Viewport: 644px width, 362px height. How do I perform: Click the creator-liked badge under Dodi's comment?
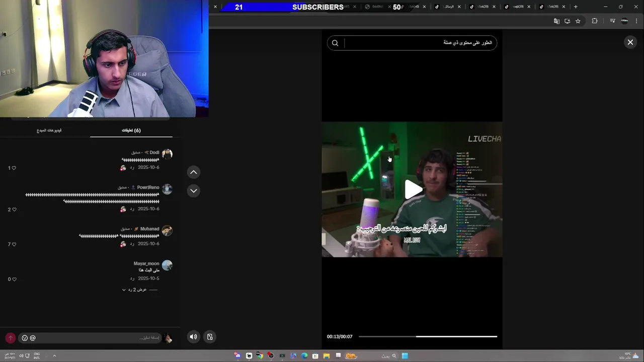point(123,168)
